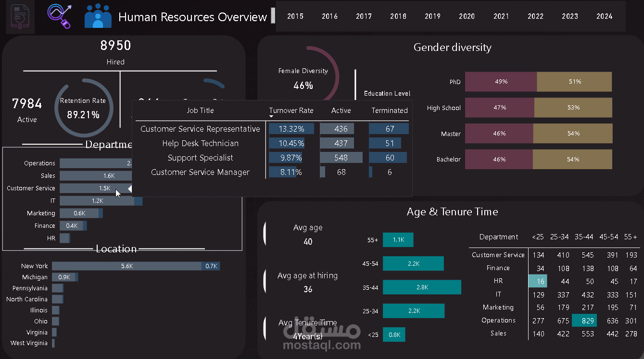
Task: Select the 2022 year tab
Action: pos(535,16)
